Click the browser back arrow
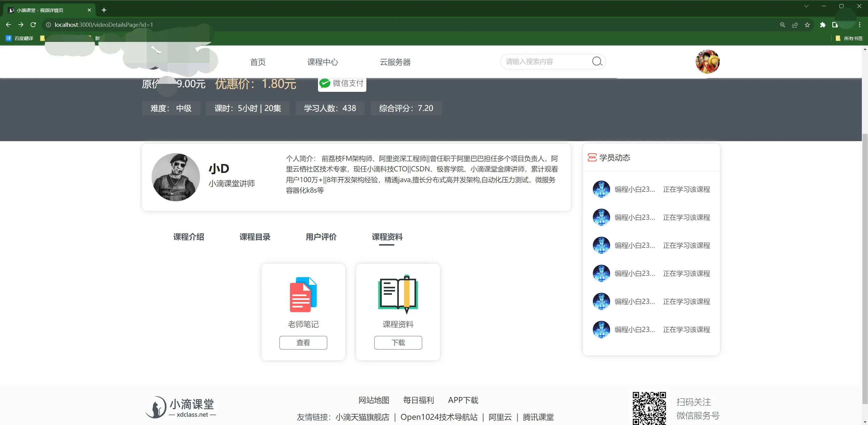This screenshot has width=868, height=425. [x=8, y=25]
